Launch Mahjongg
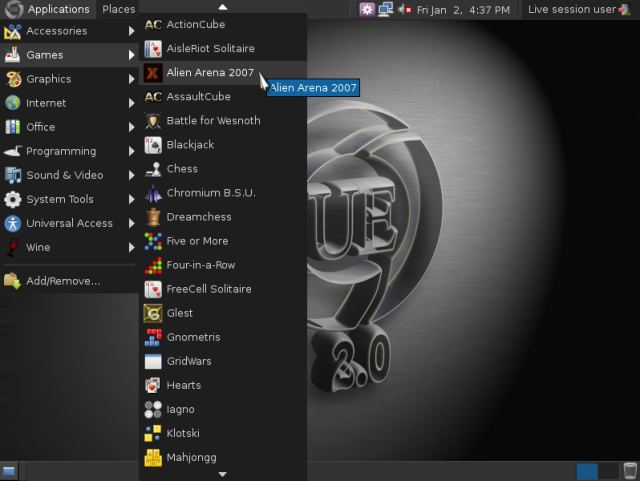 (x=223, y=457)
